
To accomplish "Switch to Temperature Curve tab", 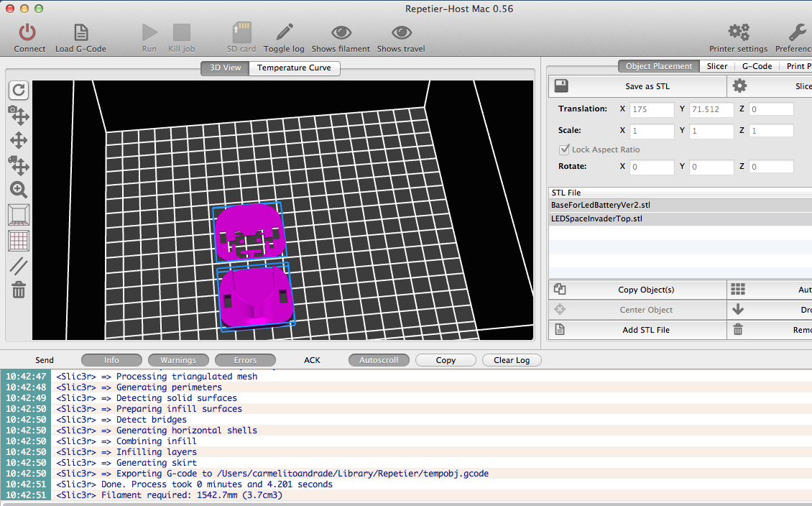I will click(294, 68).
